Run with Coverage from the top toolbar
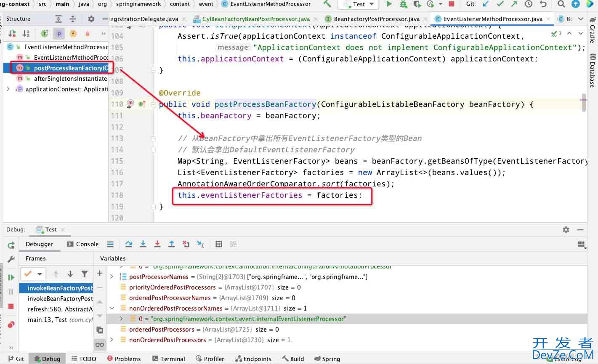This screenshot has height=364, width=598. 417,4
